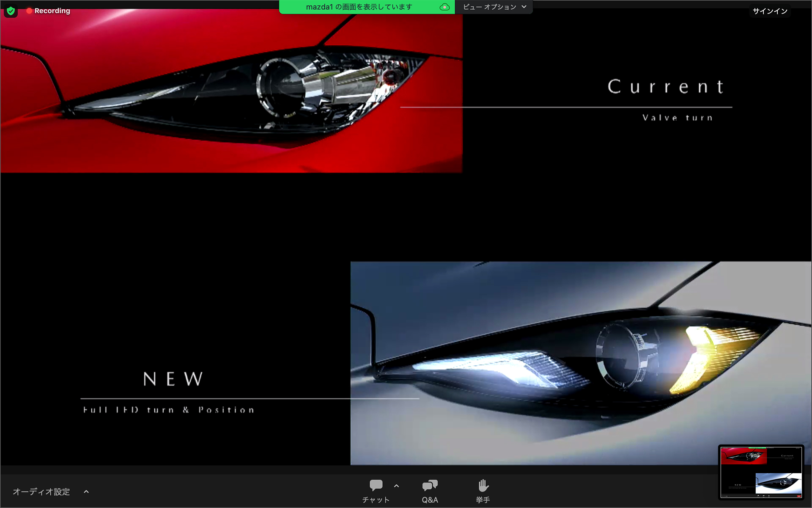Click the mazda1 screen sharing banner text
Screen dimensions: 812x508
click(359, 7)
